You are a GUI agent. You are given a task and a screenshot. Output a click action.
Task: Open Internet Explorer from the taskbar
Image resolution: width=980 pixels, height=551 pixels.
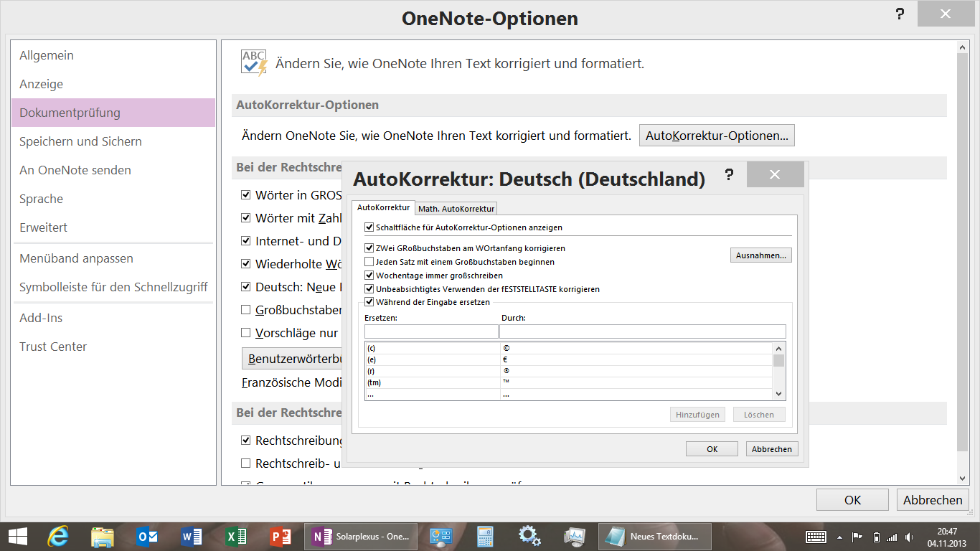58,536
